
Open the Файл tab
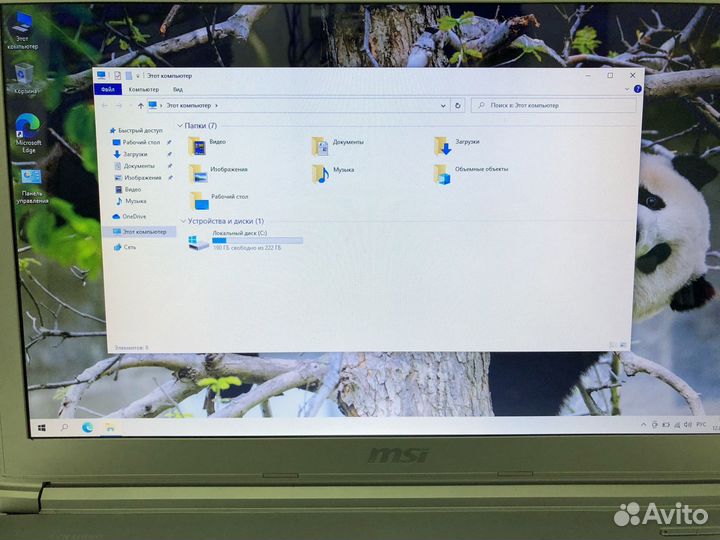(108, 90)
